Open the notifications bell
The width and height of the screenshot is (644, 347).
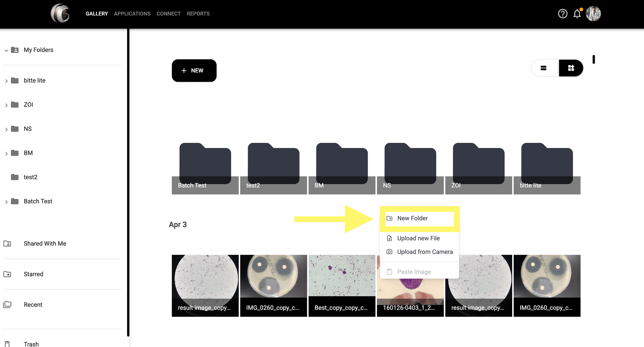[x=577, y=14]
